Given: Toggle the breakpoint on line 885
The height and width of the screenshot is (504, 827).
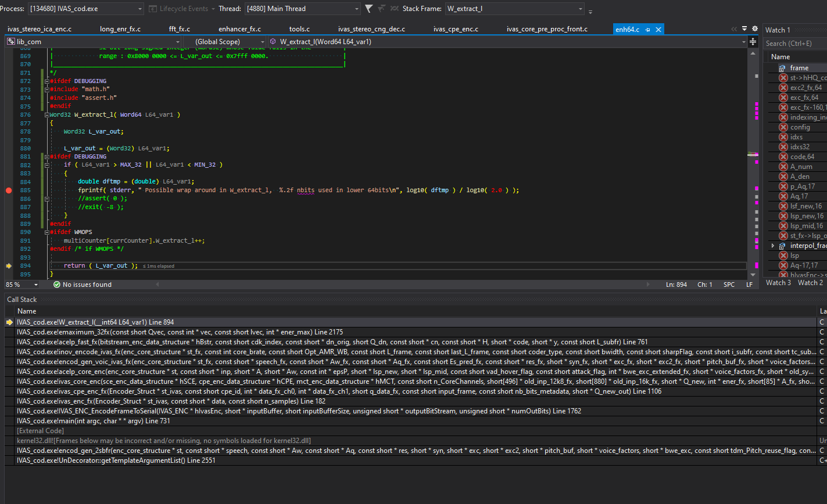Looking at the screenshot, I should (x=8, y=190).
